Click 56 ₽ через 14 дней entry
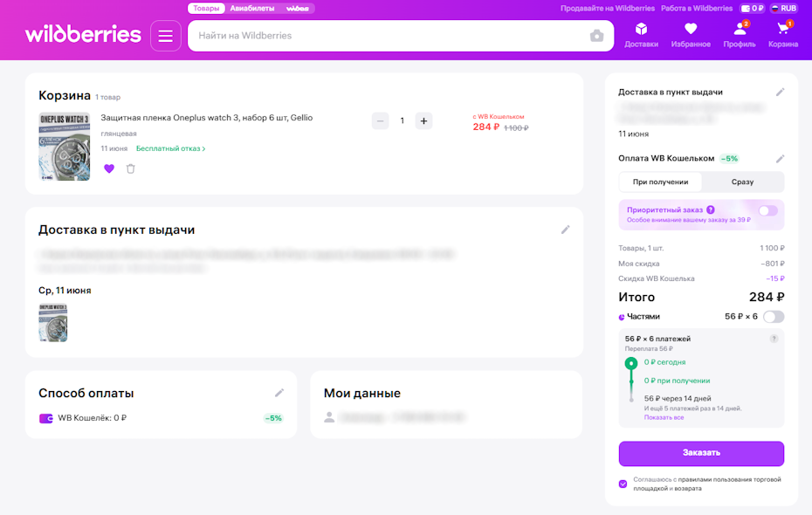The image size is (812, 515). (x=678, y=399)
